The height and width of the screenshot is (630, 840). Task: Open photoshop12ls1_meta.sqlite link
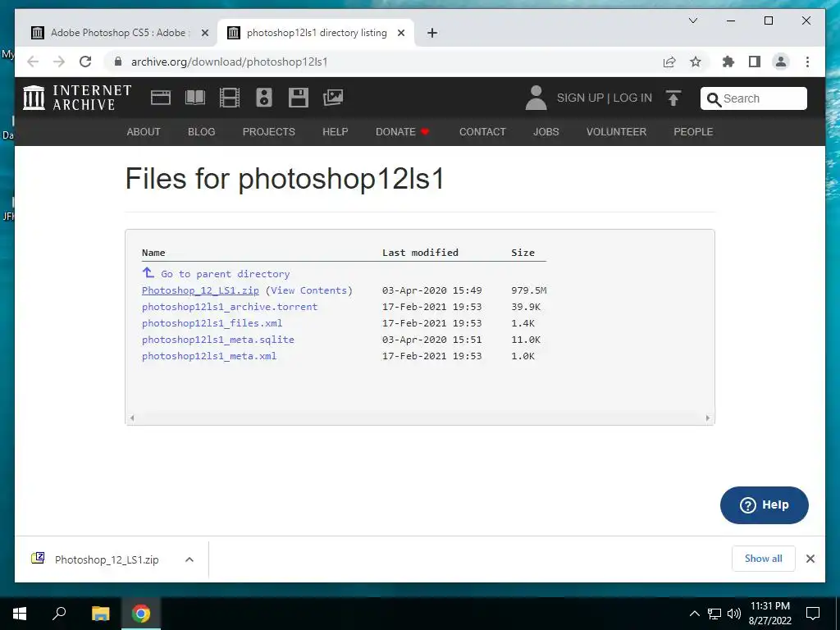218,340
